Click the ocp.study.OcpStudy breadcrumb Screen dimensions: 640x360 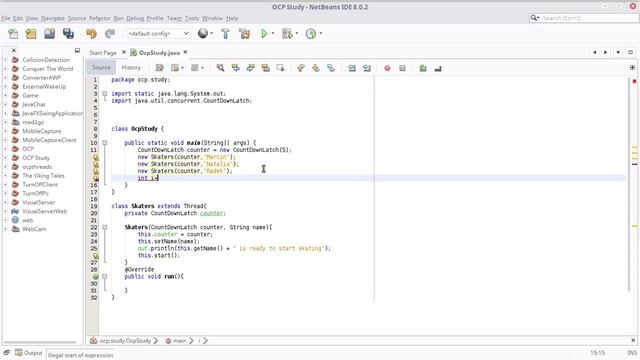coord(125,340)
